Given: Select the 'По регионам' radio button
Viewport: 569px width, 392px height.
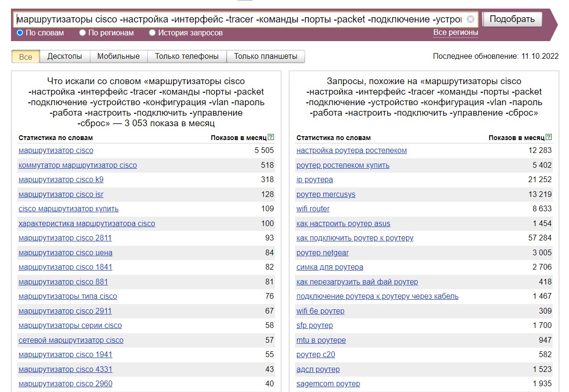Looking at the screenshot, I should (x=82, y=33).
